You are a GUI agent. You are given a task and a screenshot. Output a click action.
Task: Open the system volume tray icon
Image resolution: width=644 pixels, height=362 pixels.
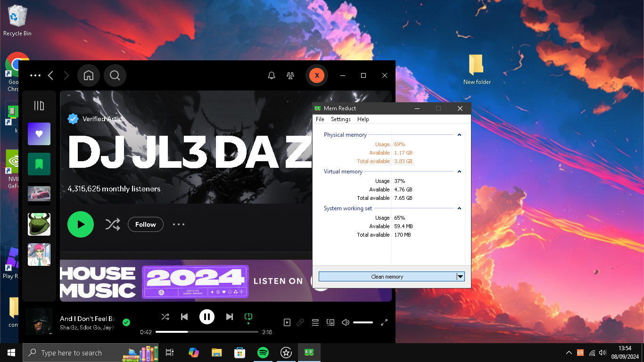[603, 353]
